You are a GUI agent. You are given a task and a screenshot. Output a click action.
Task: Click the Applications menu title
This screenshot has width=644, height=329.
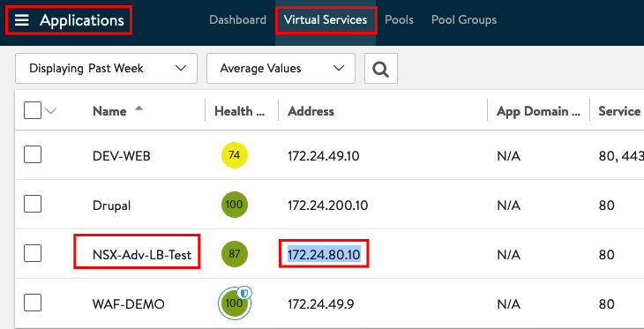coord(82,20)
